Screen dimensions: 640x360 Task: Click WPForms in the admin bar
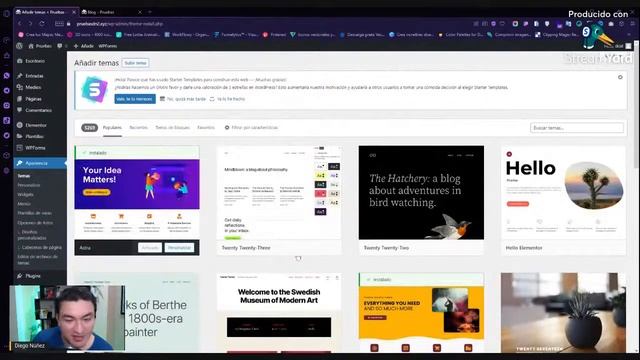107,46
